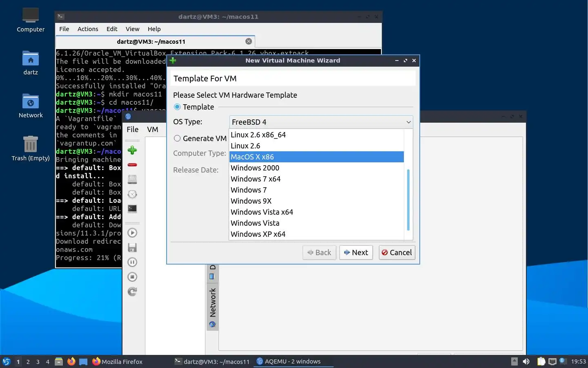Click the floppy save icon in AQEMU toolbar

pyautogui.click(x=132, y=247)
